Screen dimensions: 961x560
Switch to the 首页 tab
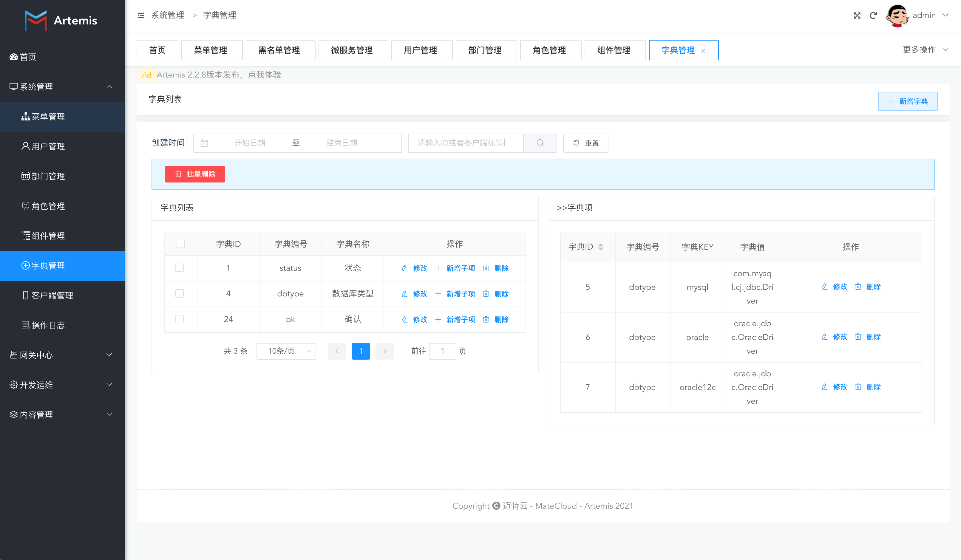click(157, 50)
